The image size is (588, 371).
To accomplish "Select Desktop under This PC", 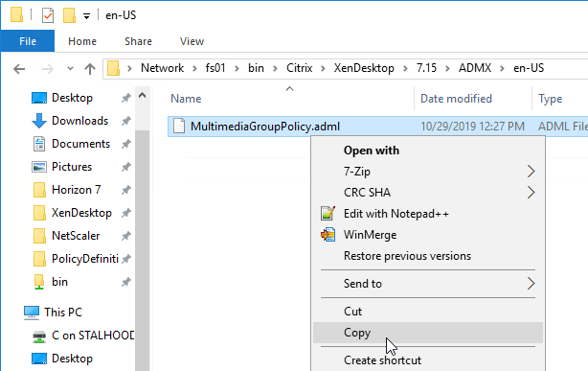I will [72, 359].
